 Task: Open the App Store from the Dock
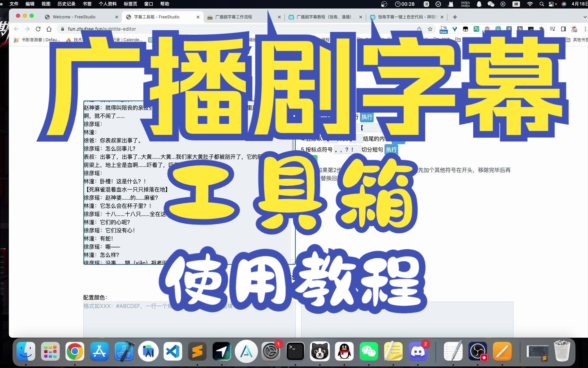[99, 351]
